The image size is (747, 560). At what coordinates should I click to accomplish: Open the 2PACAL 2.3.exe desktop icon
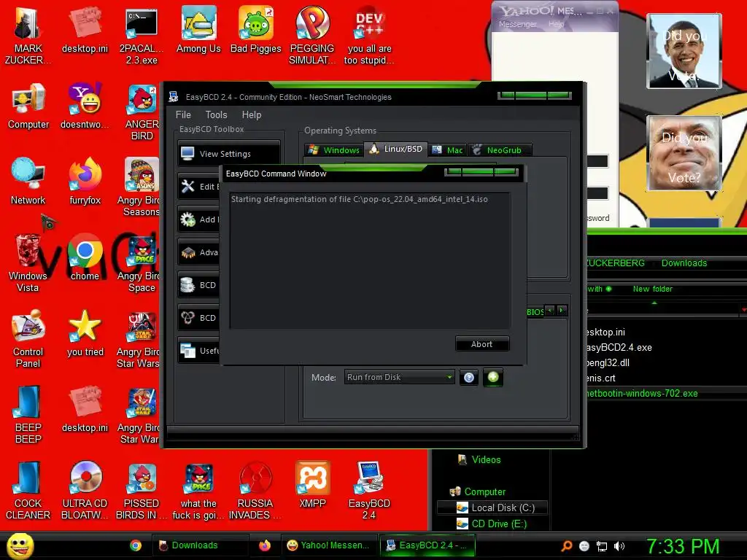point(142,36)
